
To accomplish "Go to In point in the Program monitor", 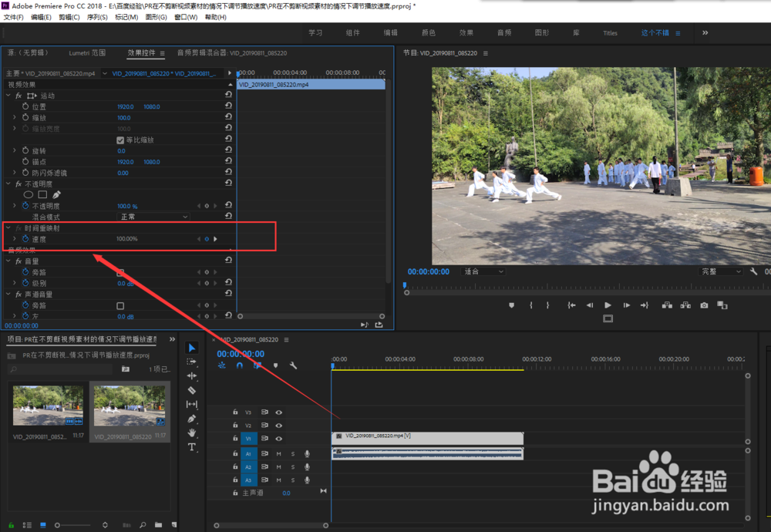I will point(571,305).
